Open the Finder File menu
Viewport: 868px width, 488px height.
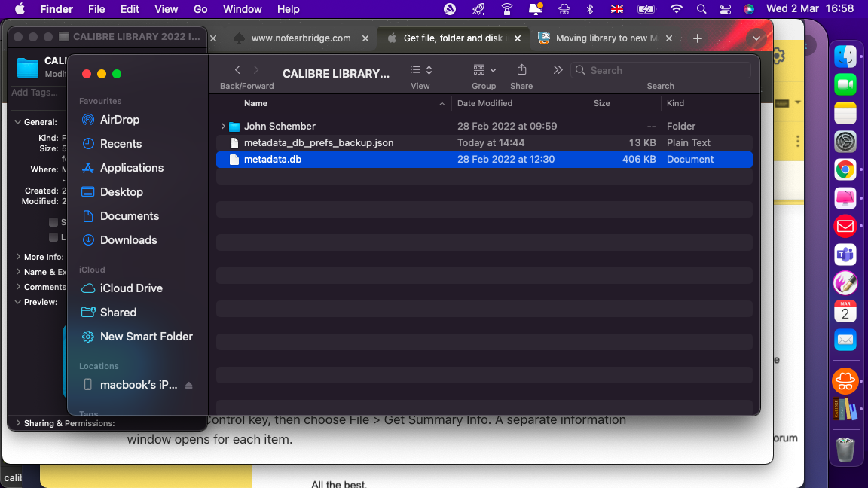pyautogui.click(x=96, y=9)
